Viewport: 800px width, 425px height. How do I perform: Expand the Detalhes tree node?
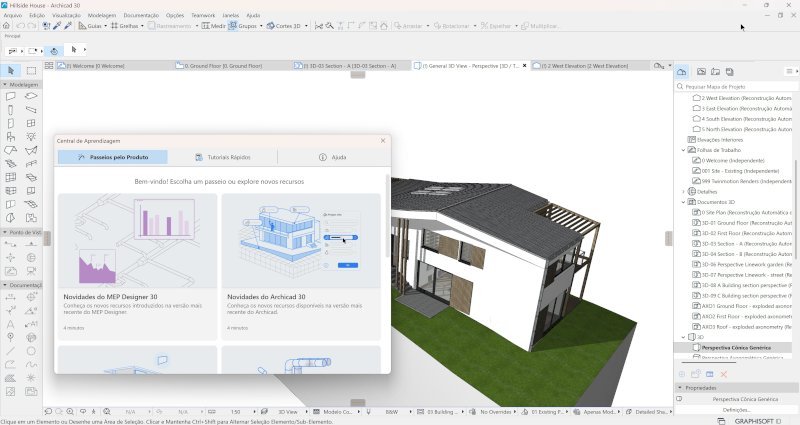[x=684, y=192]
